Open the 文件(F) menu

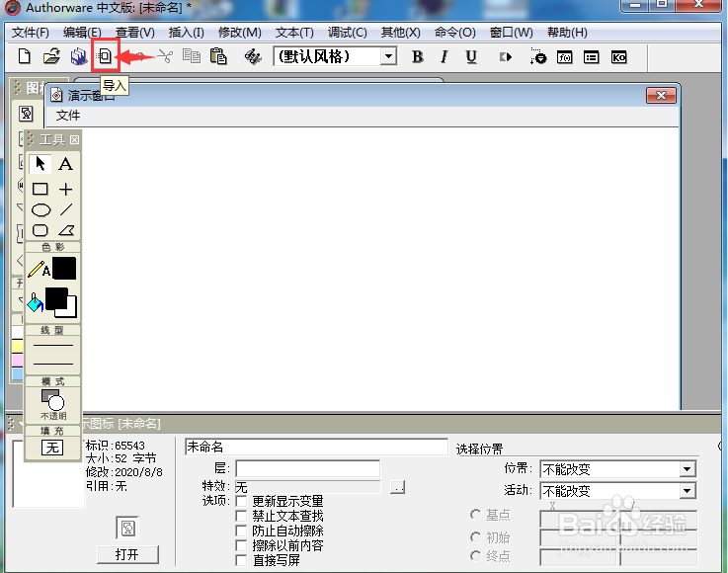pyautogui.click(x=31, y=33)
